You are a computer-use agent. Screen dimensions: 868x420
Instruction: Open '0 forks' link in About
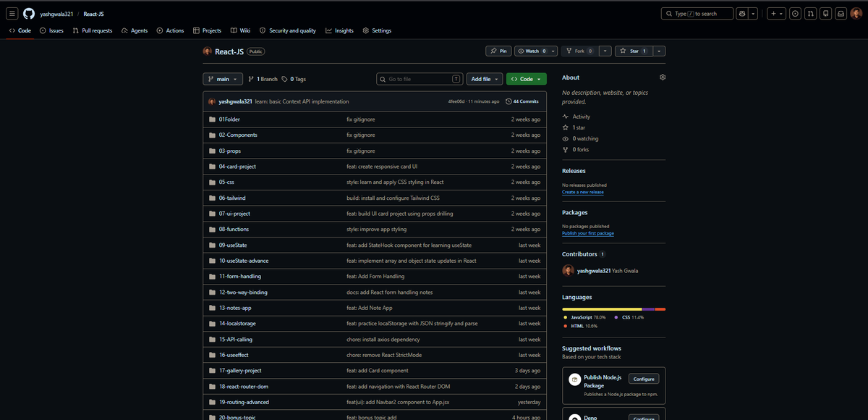[x=577, y=149]
